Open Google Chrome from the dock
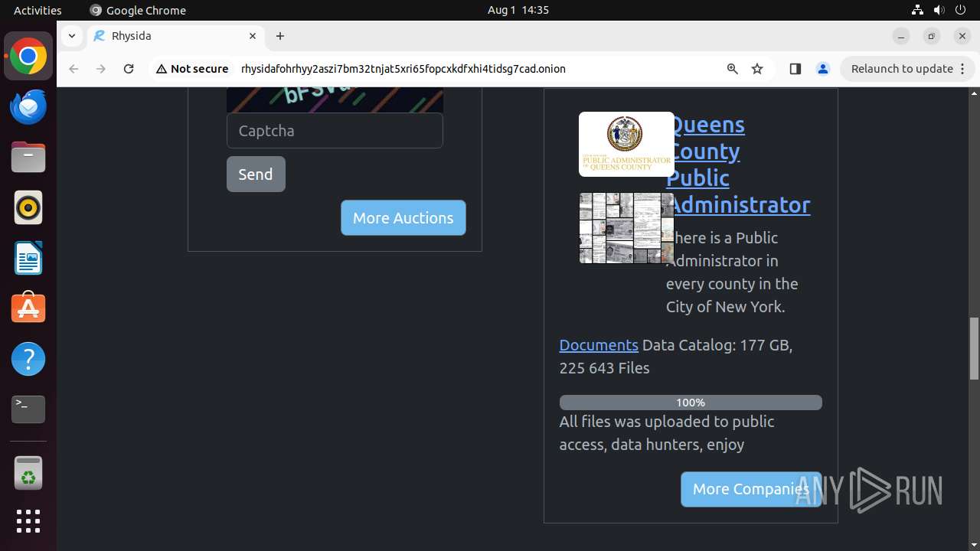 [x=28, y=57]
